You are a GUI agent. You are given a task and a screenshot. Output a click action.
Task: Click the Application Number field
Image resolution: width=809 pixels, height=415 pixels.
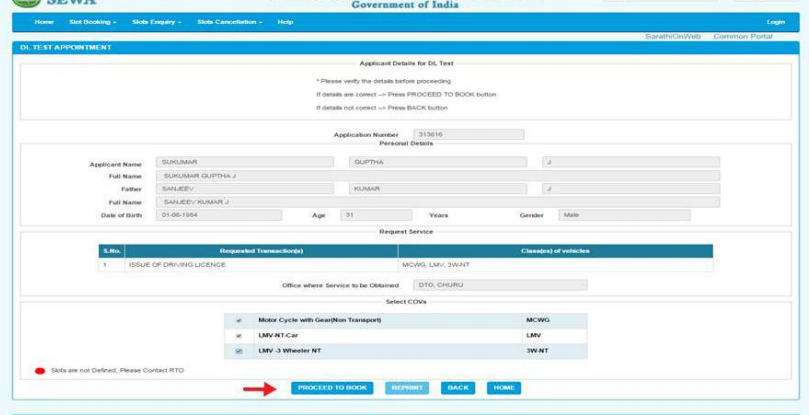pos(468,134)
